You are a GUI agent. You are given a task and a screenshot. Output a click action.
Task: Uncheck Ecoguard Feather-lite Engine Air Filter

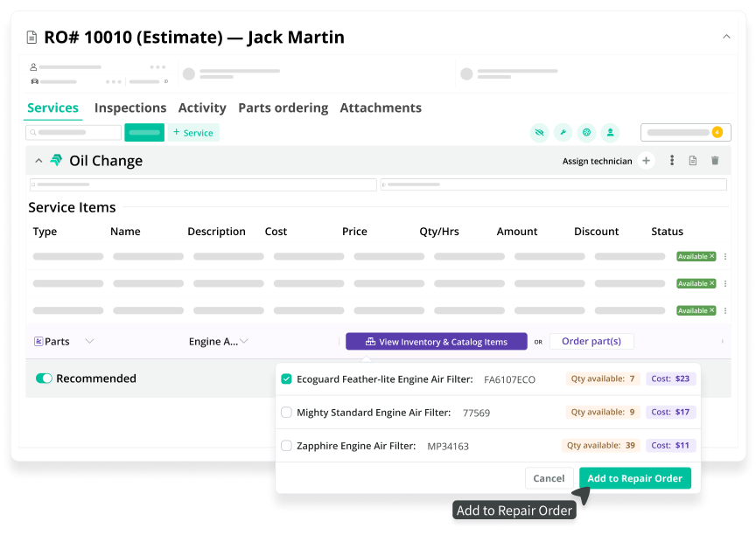(286, 379)
